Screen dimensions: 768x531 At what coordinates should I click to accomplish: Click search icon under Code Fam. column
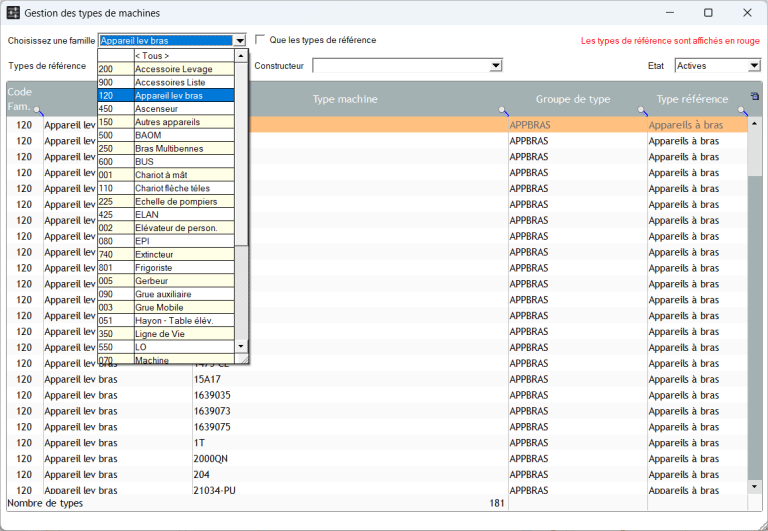coord(38,111)
